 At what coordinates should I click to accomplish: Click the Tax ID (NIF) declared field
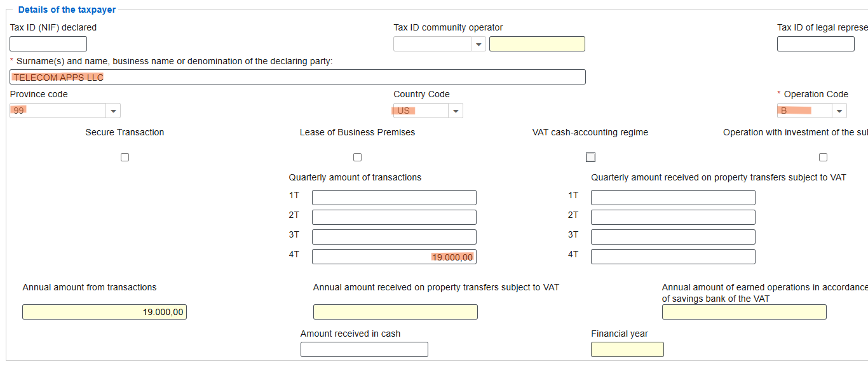click(48, 44)
